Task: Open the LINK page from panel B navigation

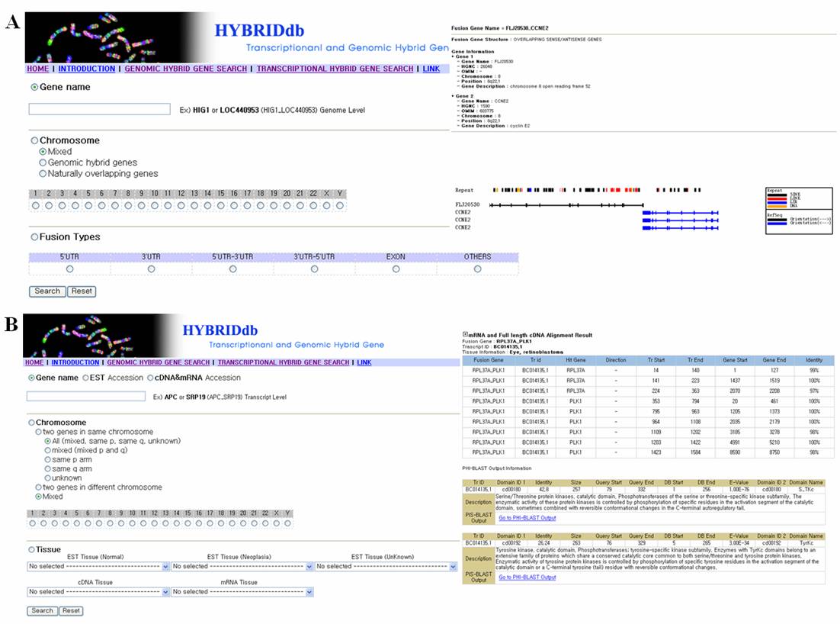Action: tap(364, 362)
